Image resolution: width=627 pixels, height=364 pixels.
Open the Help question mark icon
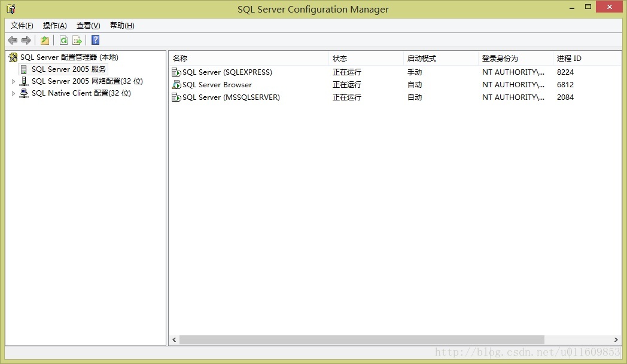pos(96,41)
